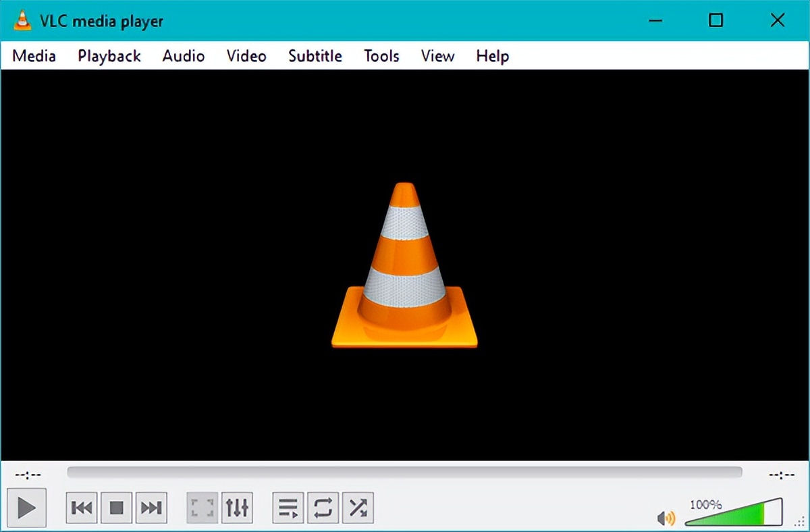Skip to the next media item
This screenshot has width=810, height=532.
pos(151,507)
